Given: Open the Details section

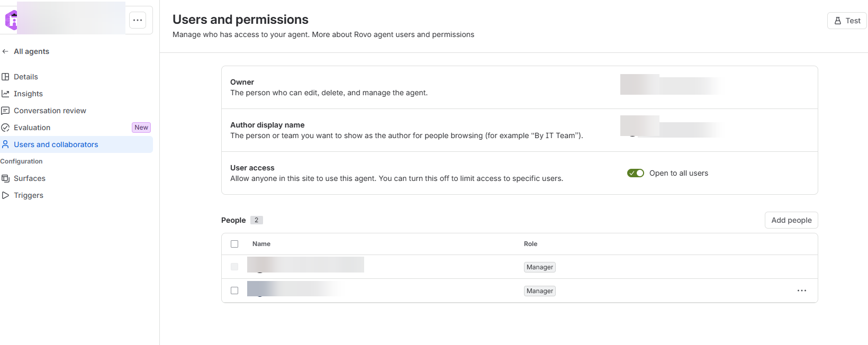Looking at the screenshot, I should pyautogui.click(x=76, y=77).
